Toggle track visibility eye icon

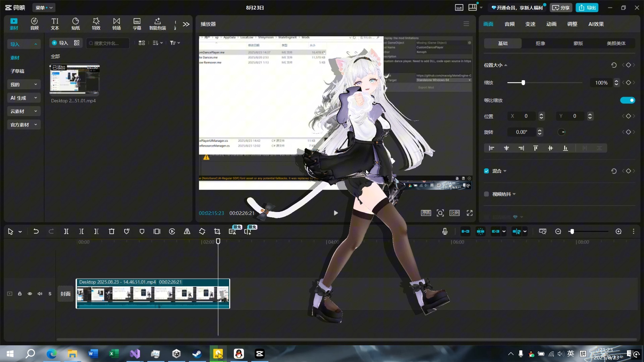pyautogui.click(x=30, y=294)
